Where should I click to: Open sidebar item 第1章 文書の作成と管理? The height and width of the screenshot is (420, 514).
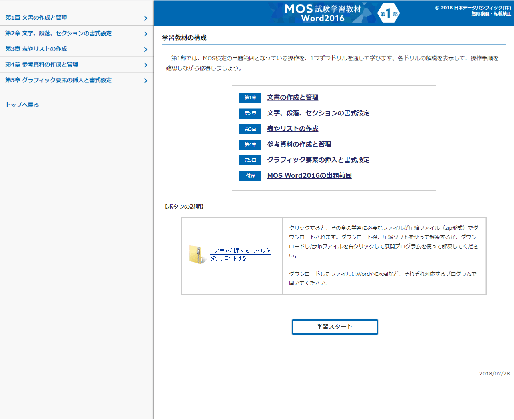(x=69, y=18)
